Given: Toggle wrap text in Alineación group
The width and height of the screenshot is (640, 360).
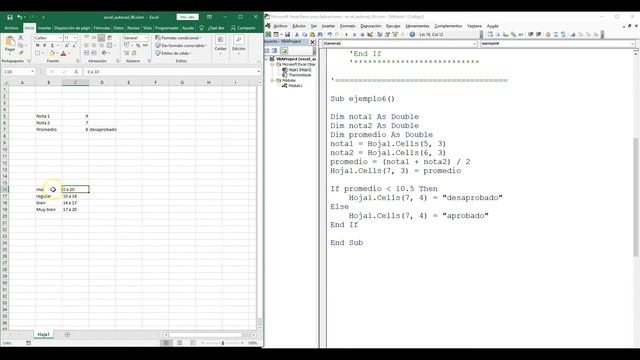Looking at the screenshot, I should click(110, 38).
